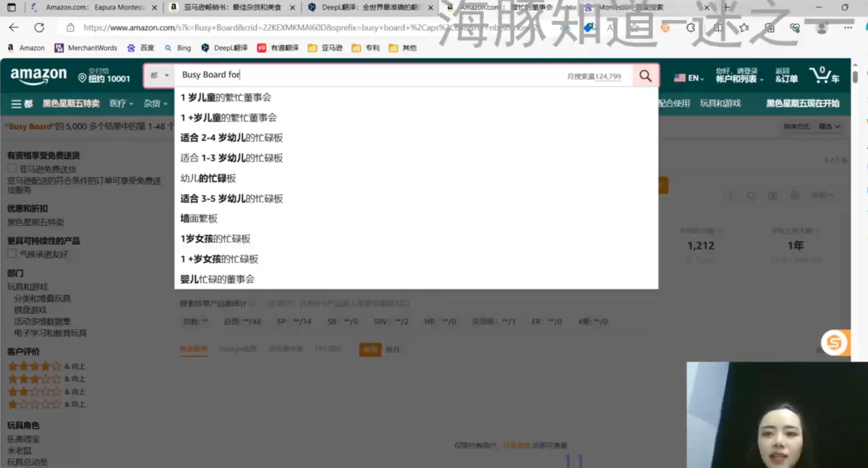
Task: Add page to favorites with star icon
Action: 744,27
